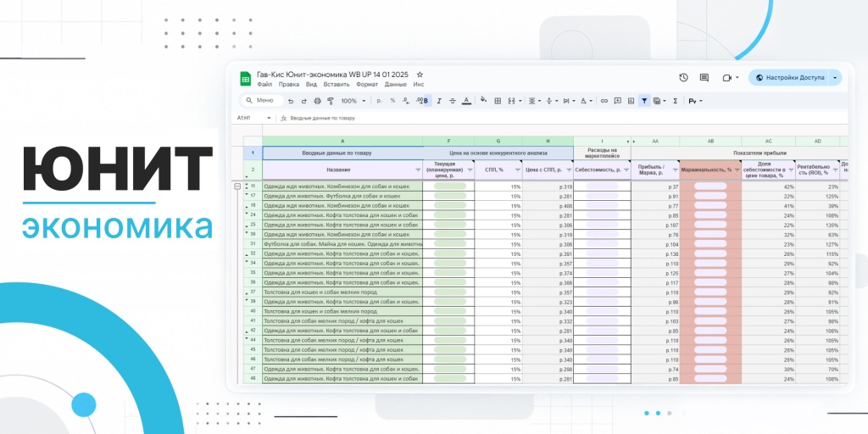Click the Настройки Доступа share button

click(x=789, y=77)
